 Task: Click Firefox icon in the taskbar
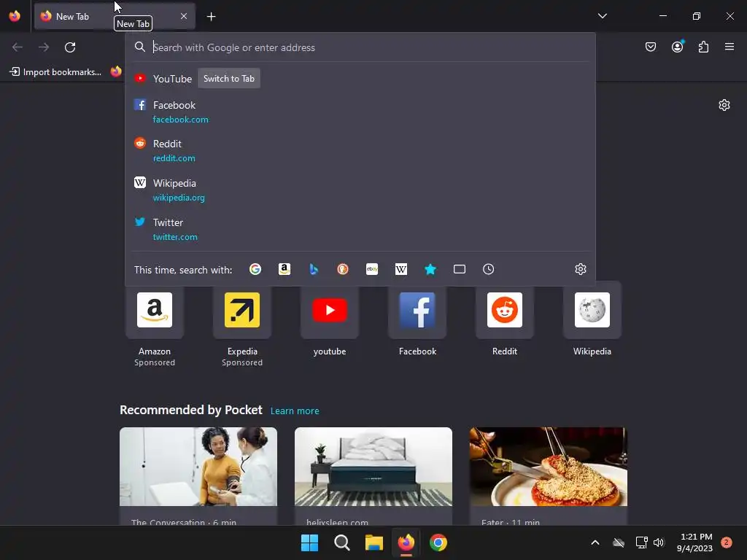406,542
